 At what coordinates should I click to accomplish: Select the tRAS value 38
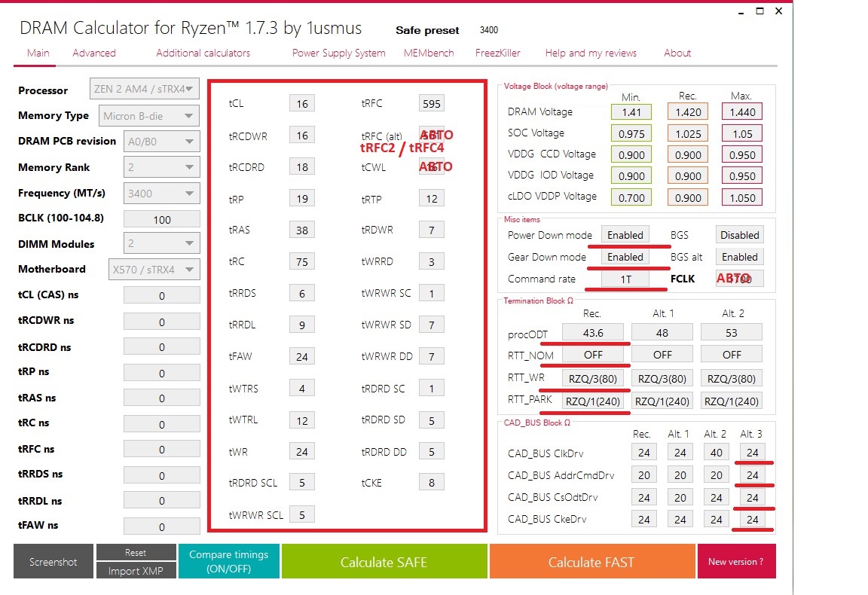tap(301, 230)
